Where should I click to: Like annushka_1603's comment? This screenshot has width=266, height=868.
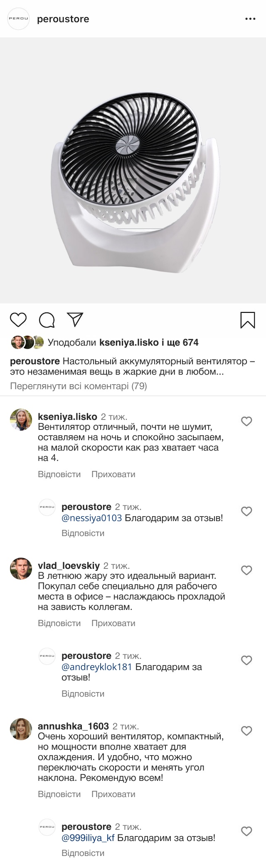pyautogui.click(x=246, y=731)
